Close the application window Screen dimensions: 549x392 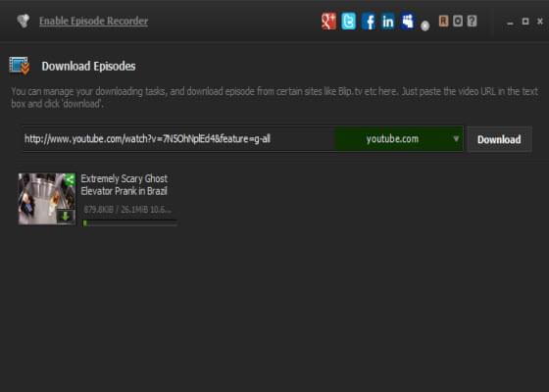coord(540,22)
